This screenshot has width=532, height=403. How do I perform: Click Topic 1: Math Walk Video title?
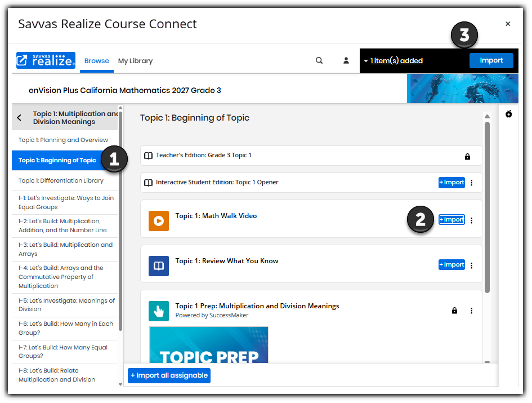(216, 216)
